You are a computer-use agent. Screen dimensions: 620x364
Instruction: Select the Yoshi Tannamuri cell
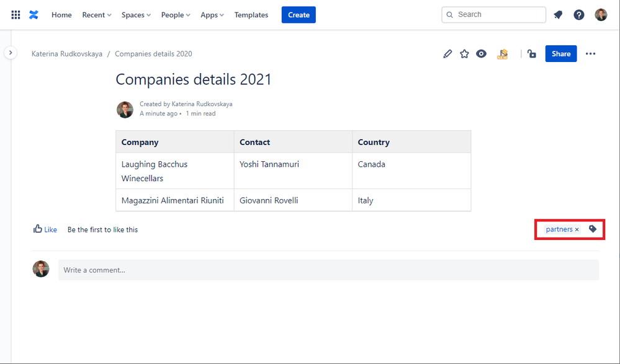[293, 171]
